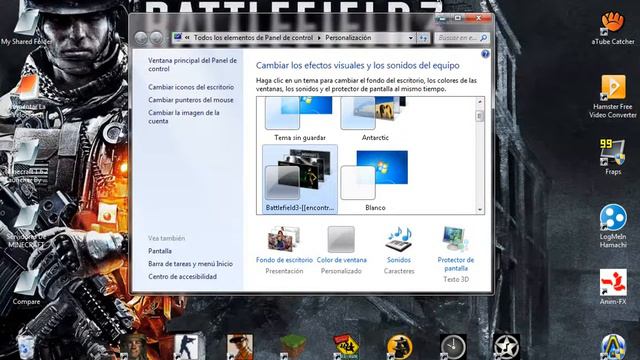Click the Sonidos link text
This screenshot has height=360, width=640.
399,260
